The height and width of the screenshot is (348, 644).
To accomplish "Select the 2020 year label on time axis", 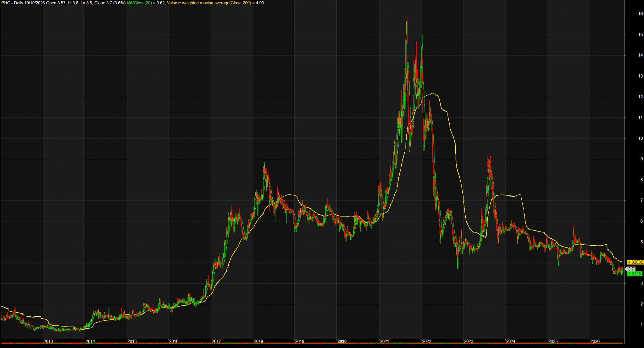I will [342, 341].
